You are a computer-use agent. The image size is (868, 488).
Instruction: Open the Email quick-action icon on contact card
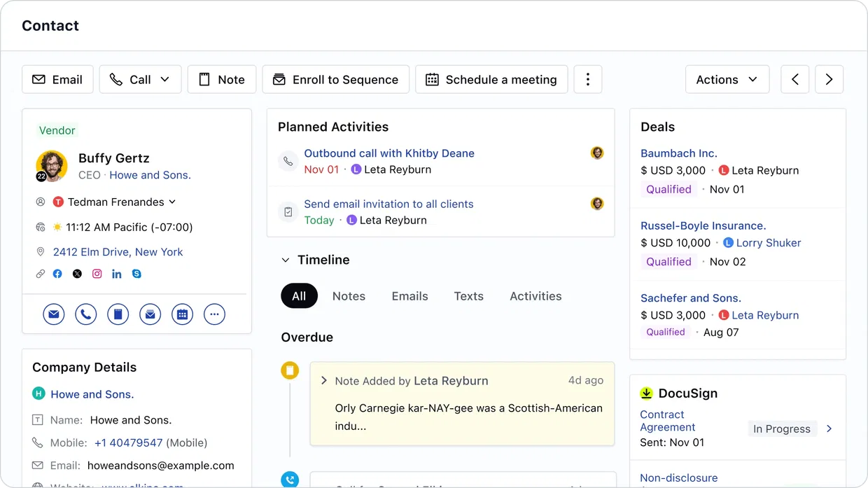click(54, 314)
